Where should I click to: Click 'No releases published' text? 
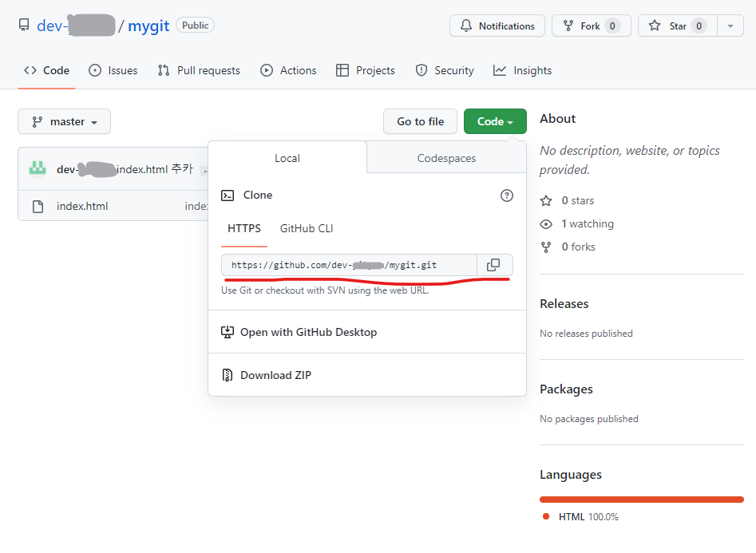(x=586, y=334)
